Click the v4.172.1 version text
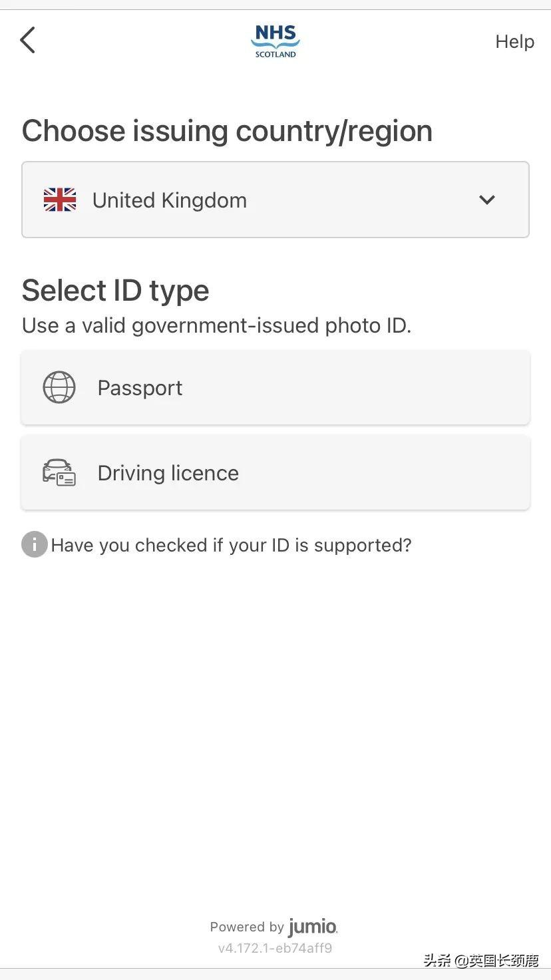 pos(275,948)
